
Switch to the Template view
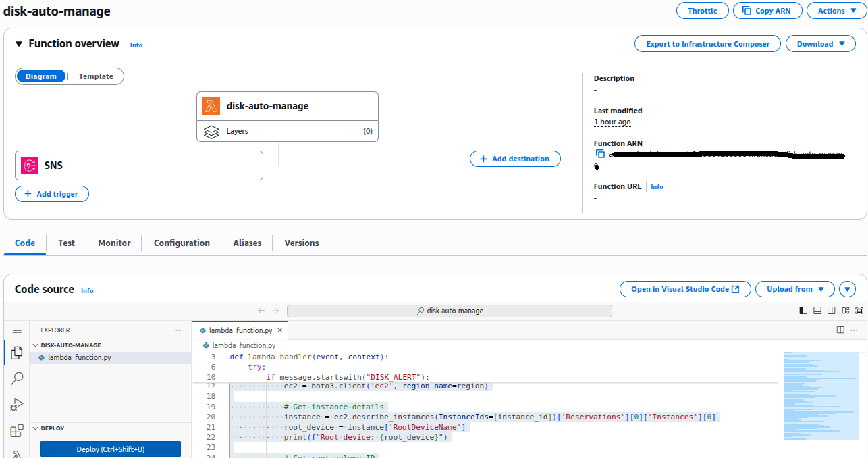click(96, 76)
